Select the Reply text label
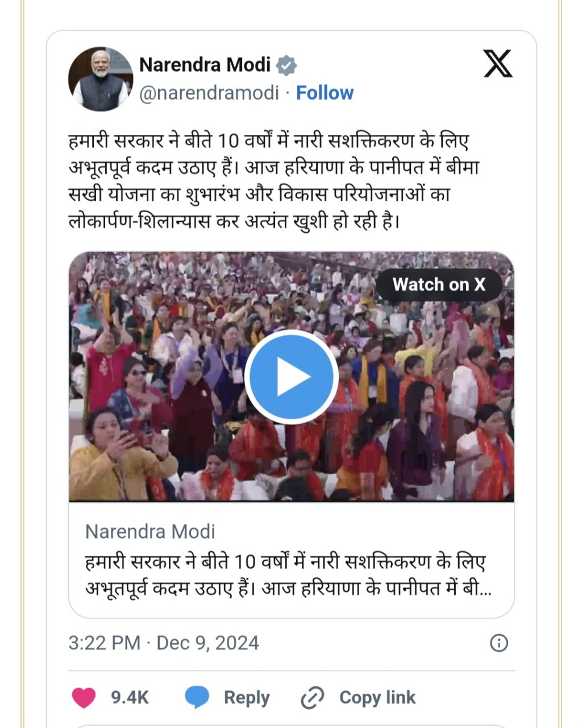The image size is (582, 728). (247, 698)
